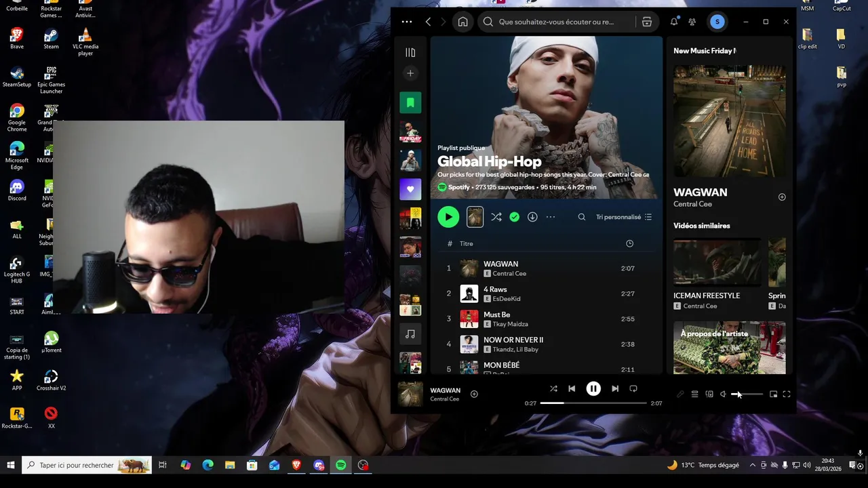Add WAGWAN to library in right panel

782,197
